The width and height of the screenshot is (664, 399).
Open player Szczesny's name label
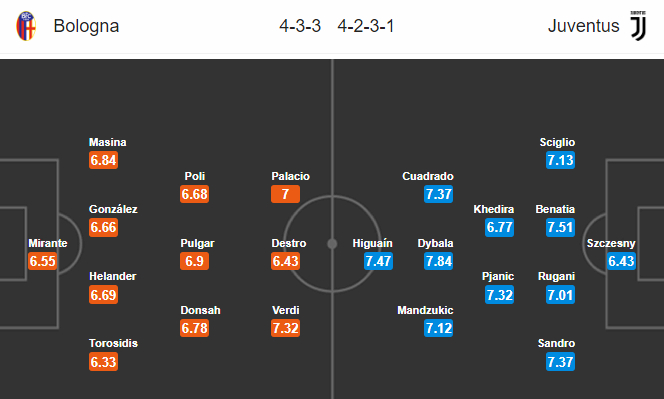[611, 243]
